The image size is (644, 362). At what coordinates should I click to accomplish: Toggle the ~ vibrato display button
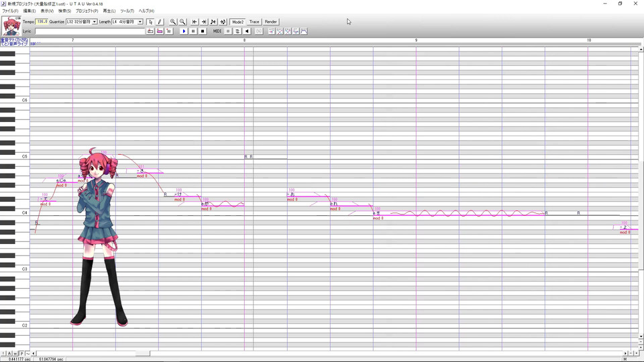click(28, 353)
